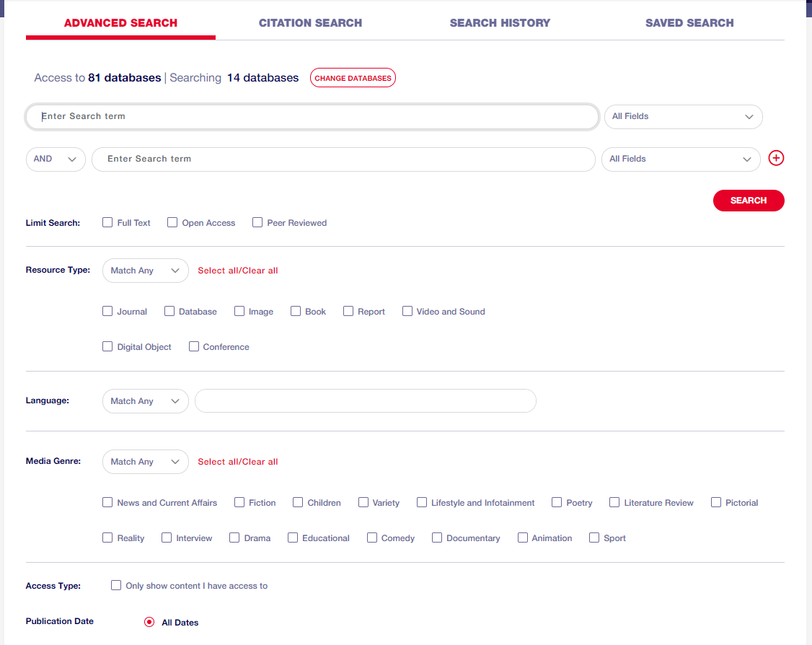Open the AND boolean operator dropdown
The height and width of the screenshot is (645, 812).
pyautogui.click(x=56, y=159)
